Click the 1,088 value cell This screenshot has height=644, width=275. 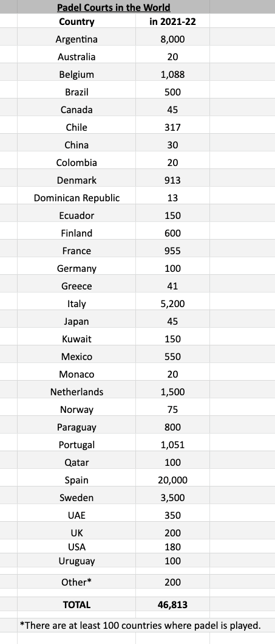172,75
